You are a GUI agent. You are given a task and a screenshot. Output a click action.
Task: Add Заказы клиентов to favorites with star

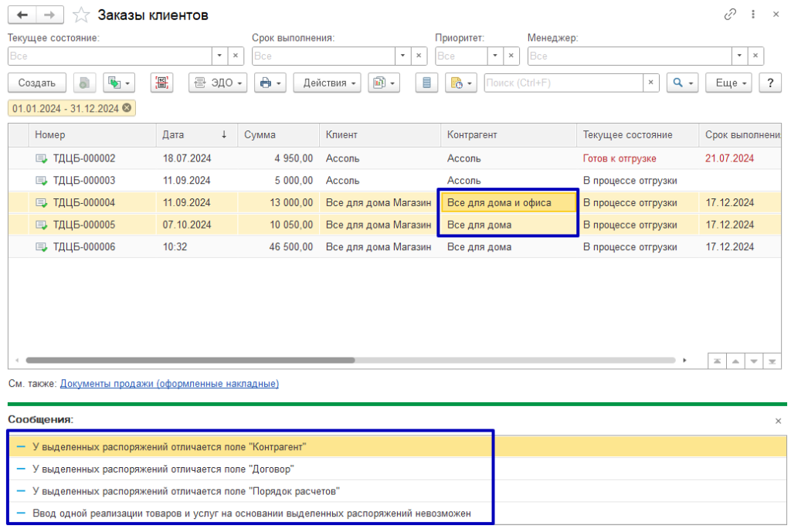tap(81, 15)
